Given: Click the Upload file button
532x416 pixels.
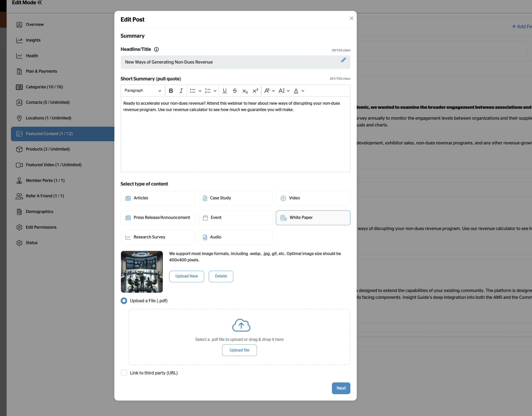Looking at the screenshot, I should [239, 350].
